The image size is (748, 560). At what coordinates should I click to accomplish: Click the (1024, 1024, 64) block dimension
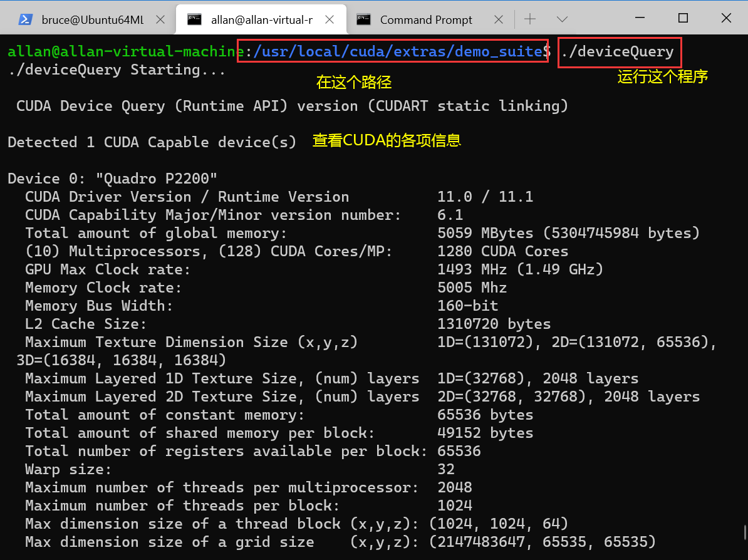[499, 523]
